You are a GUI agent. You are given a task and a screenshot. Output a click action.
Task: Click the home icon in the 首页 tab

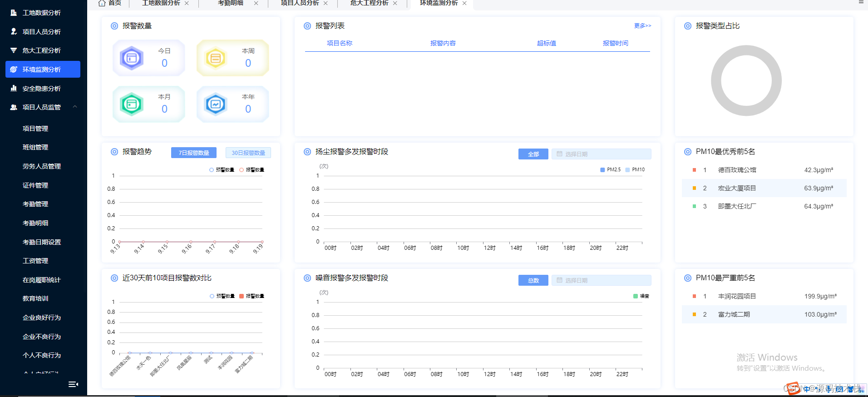102,3
